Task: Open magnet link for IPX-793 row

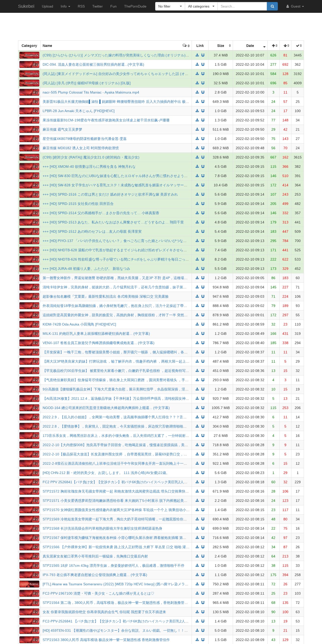Action: click(x=203, y=575)
